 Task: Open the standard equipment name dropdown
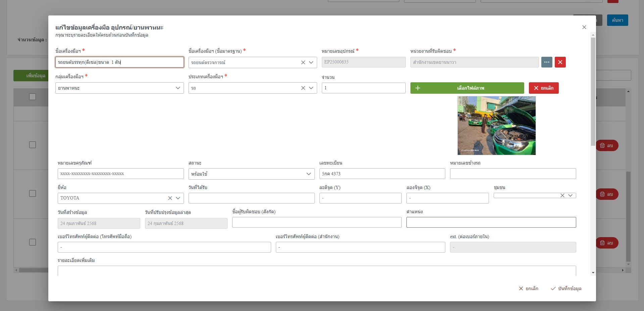311,62
